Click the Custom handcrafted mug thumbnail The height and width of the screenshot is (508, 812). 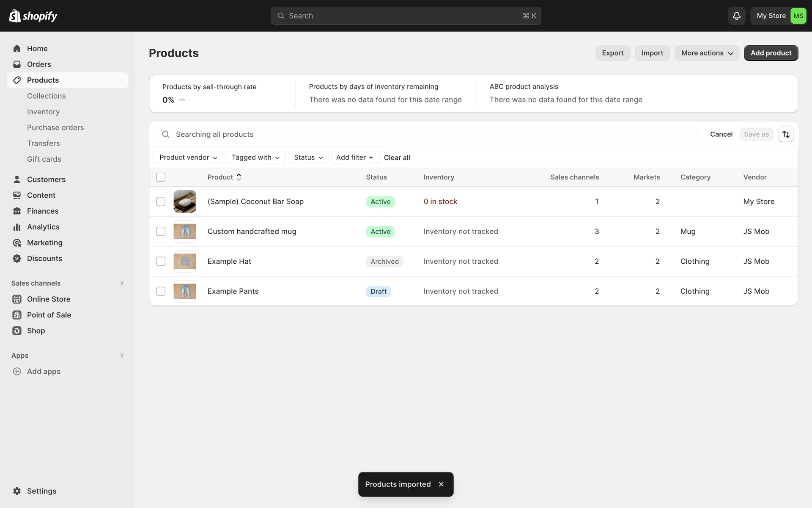[x=185, y=232]
